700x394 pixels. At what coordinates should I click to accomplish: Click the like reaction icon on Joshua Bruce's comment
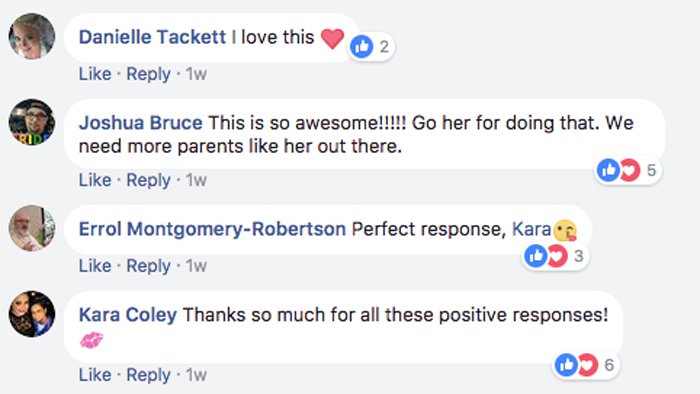608,170
